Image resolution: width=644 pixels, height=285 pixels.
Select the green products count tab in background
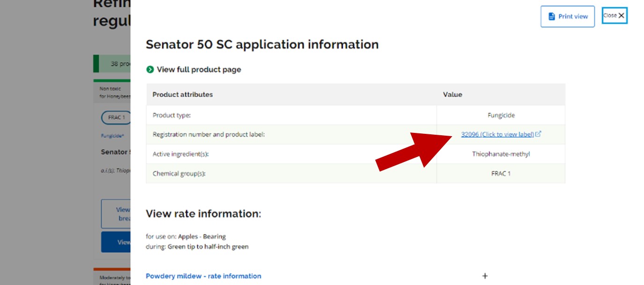[x=112, y=64]
